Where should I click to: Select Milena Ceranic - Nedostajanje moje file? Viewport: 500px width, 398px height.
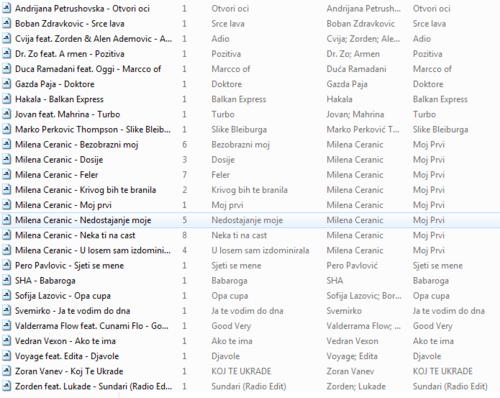(x=83, y=220)
